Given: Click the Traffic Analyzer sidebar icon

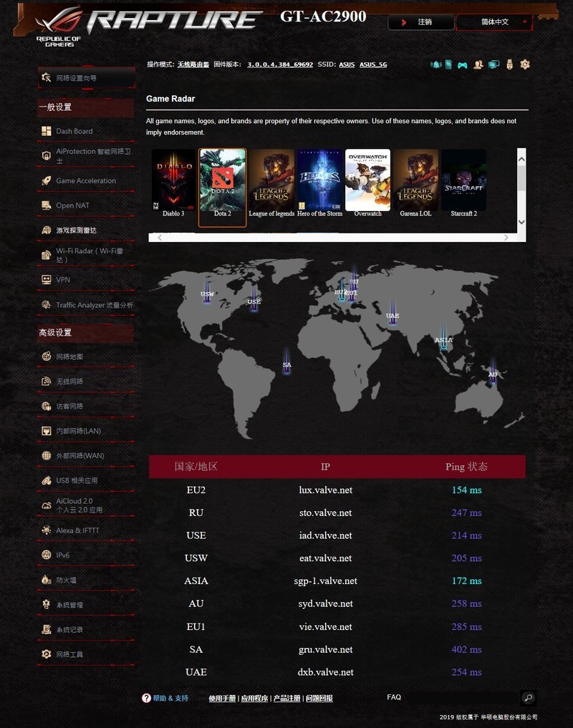Looking at the screenshot, I should [47, 304].
